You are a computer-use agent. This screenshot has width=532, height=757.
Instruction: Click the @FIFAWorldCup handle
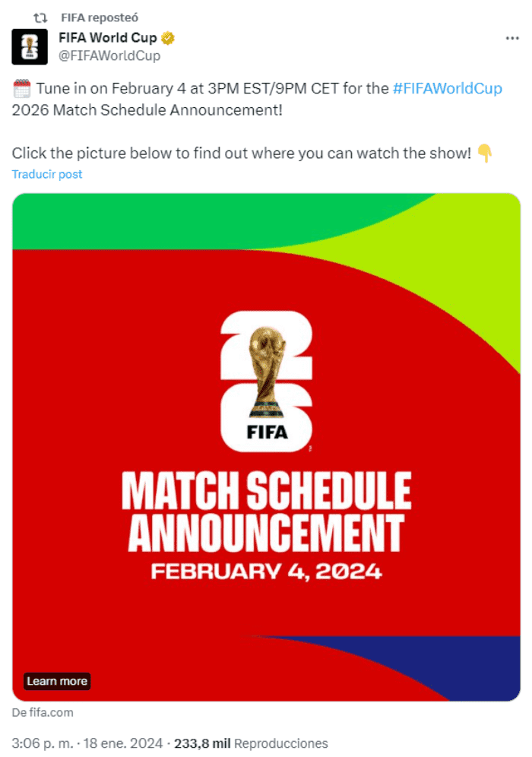109,55
